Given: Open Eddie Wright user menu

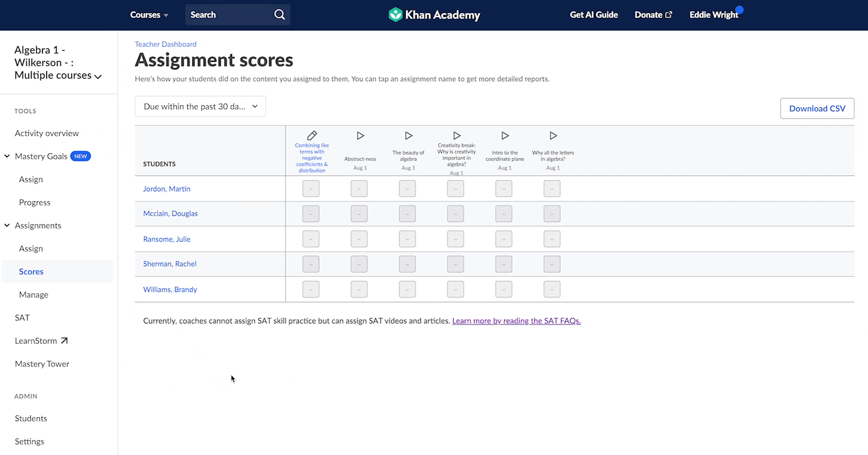Looking at the screenshot, I should [714, 15].
